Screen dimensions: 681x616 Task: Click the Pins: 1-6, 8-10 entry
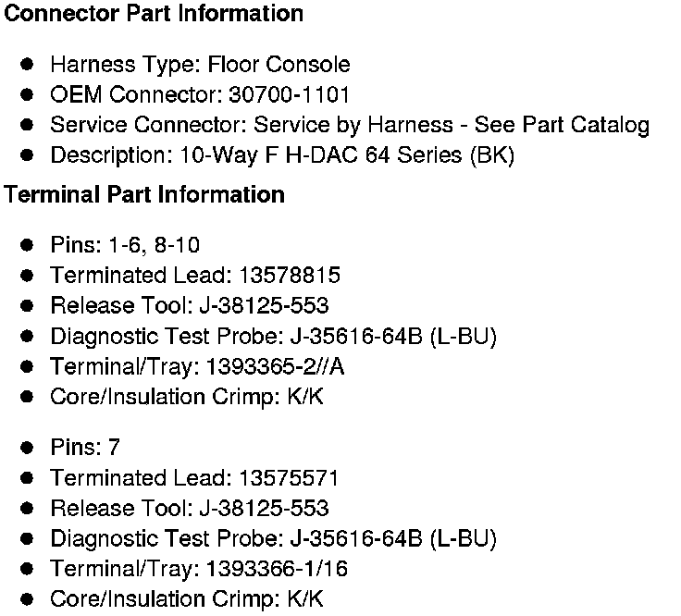coord(125,245)
